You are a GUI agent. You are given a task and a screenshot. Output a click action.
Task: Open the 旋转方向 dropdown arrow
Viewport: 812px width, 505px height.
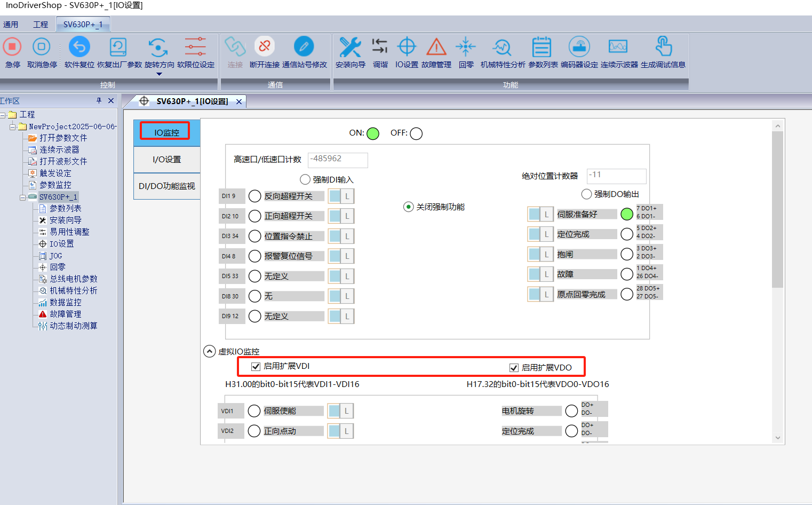pos(159,74)
